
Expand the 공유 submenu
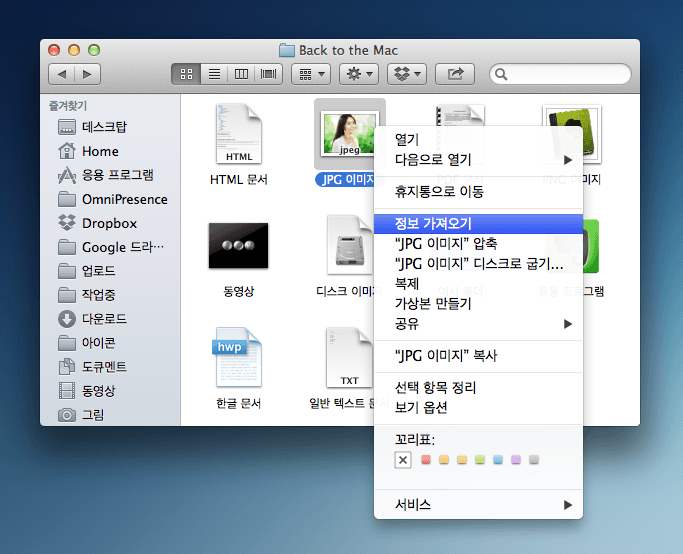click(x=478, y=324)
